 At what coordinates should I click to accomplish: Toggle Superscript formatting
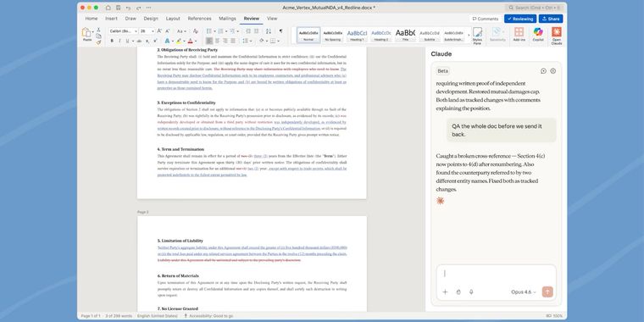(x=155, y=41)
